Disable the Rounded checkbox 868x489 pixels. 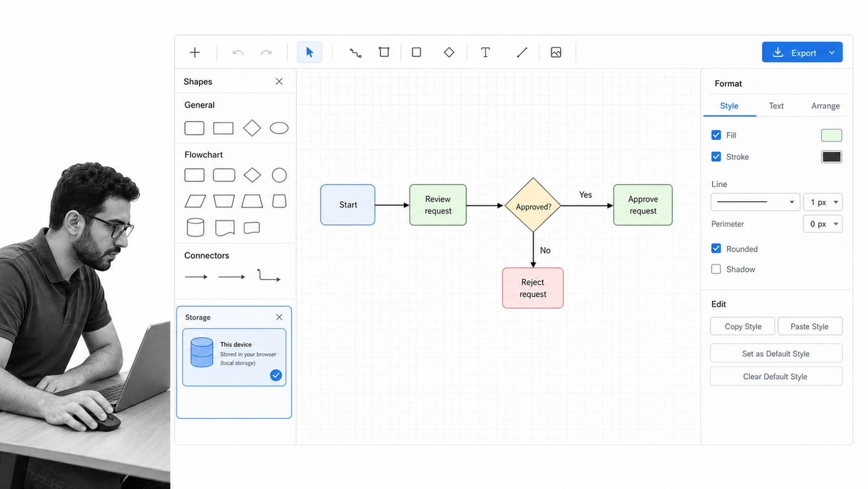pyautogui.click(x=716, y=248)
